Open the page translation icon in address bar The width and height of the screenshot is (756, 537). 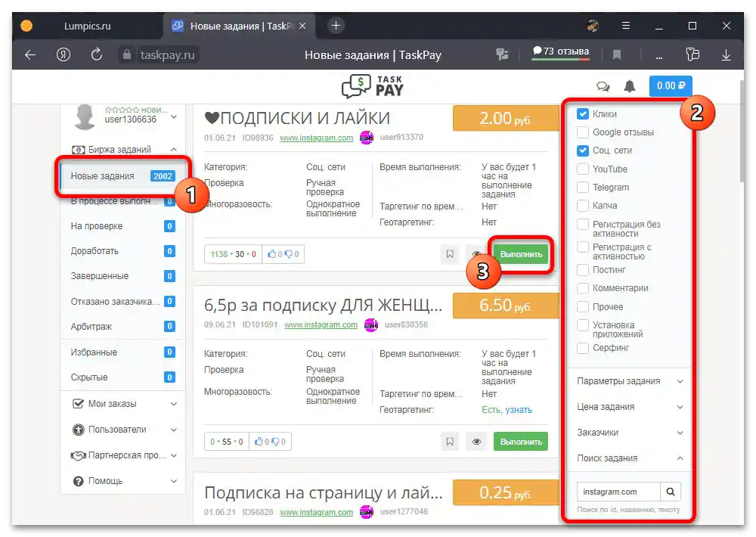(x=503, y=54)
